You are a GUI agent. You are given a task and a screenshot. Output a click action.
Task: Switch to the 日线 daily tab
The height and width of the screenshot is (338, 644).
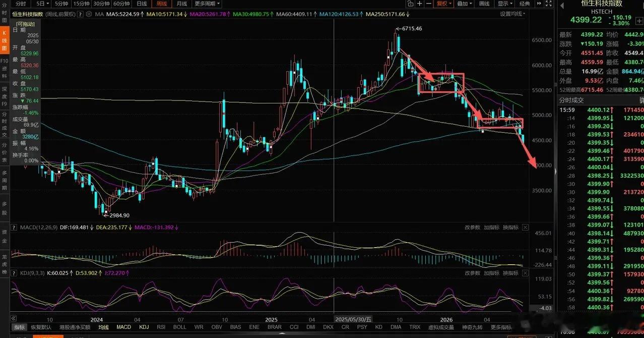pyautogui.click(x=142, y=4)
